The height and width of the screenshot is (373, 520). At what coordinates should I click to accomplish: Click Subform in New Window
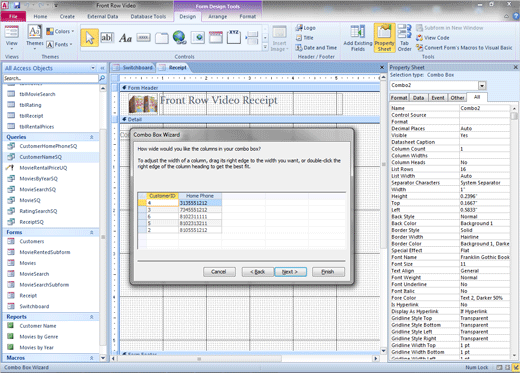[450, 28]
